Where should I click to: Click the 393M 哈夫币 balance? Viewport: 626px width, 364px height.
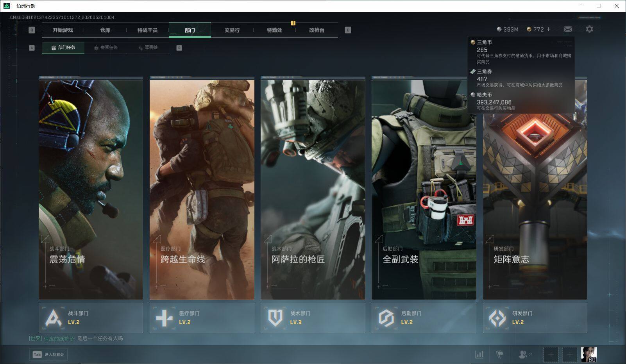508,29
